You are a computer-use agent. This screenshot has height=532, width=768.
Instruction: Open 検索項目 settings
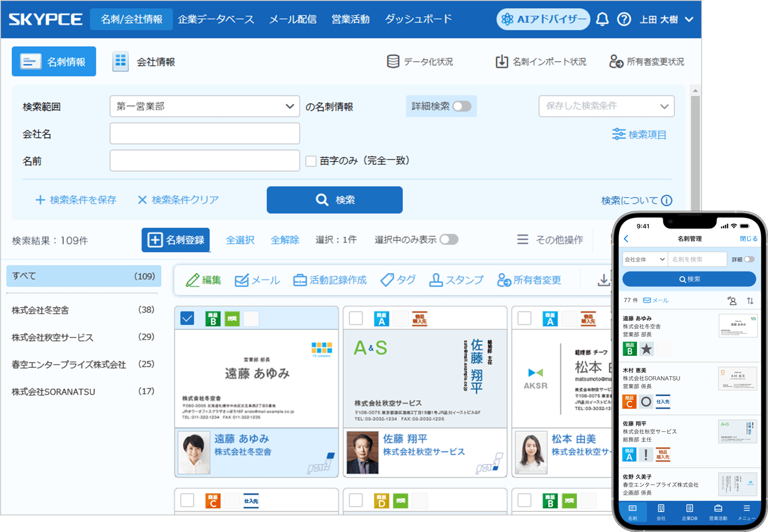[x=640, y=134]
